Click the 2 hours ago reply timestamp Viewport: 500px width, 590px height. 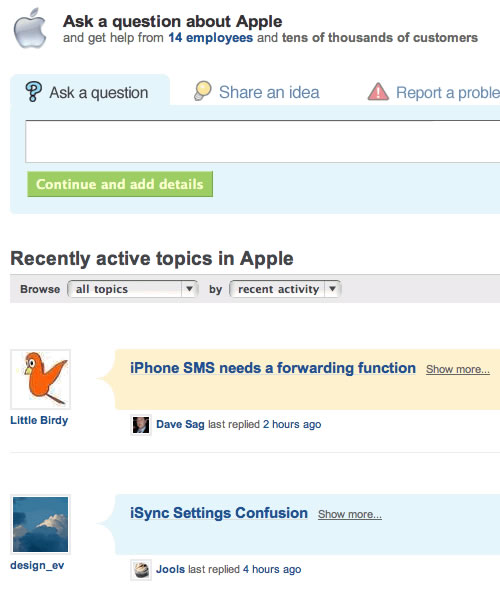pyautogui.click(x=292, y=424)
